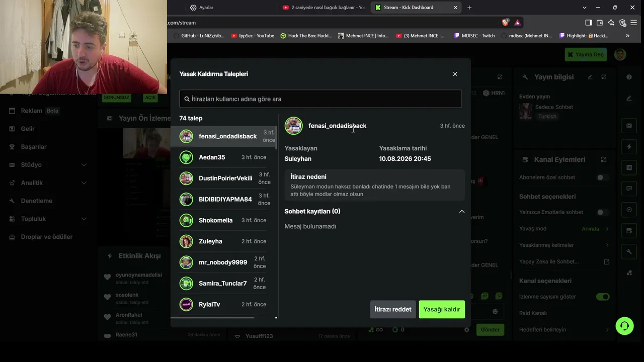Viewport: 644px width, 362px height.
Task: Click the edit pencil in right rail
Action: click(629, 98)
